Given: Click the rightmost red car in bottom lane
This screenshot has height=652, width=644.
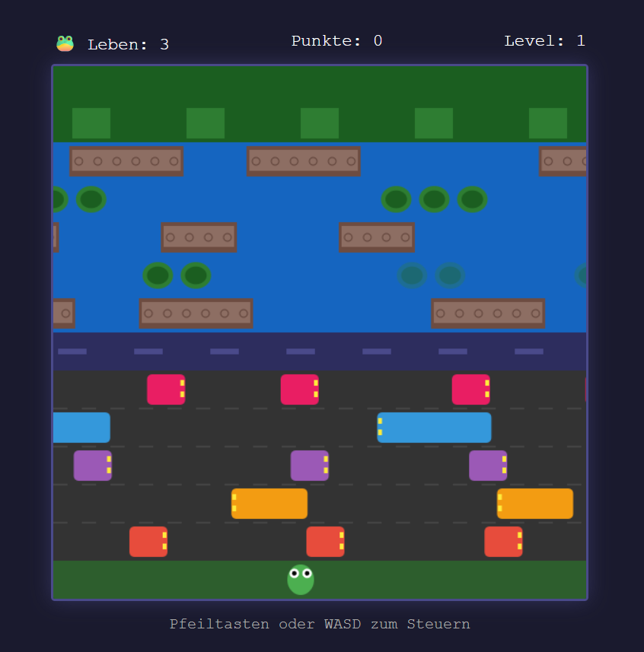Looking at the screenshot, I should [x=503, y=542].
